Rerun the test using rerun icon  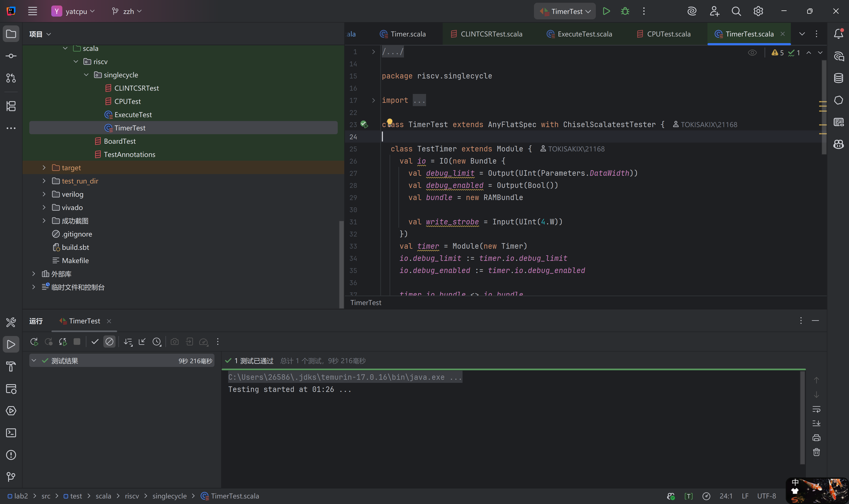(x=34, y=342)
